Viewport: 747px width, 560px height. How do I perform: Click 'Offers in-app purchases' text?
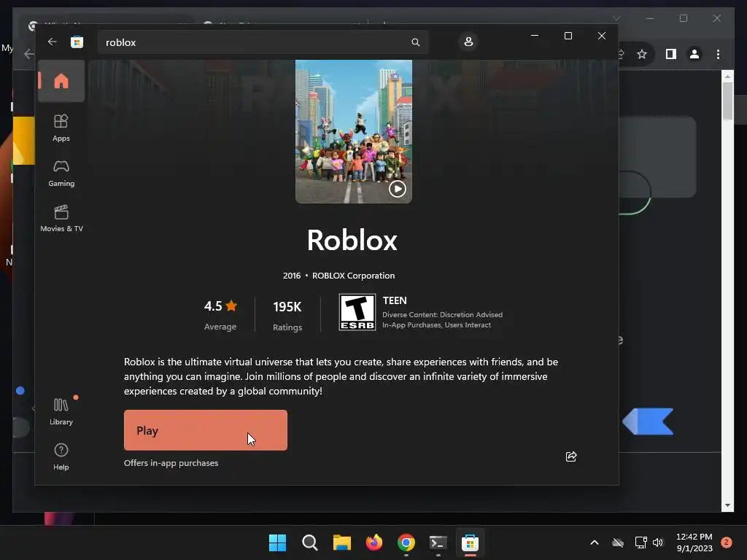tap(171, 463)
